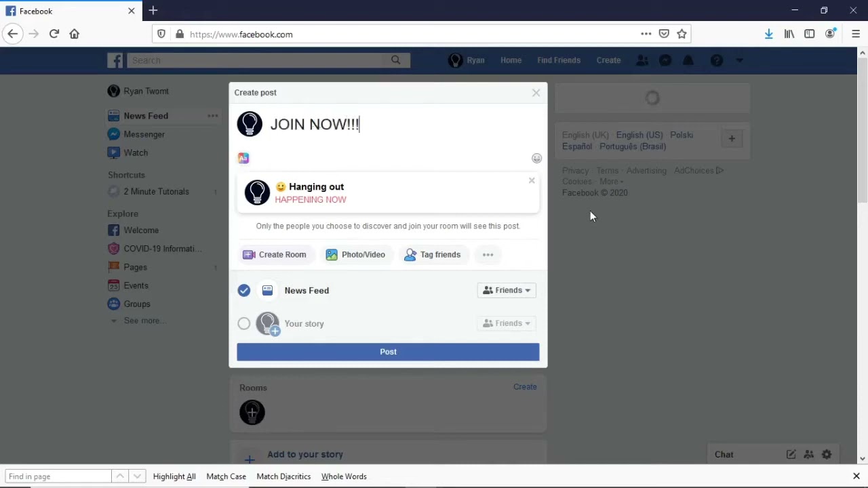
Task: Open account dropdown arrow in header
Action: pyautogui.click(x=740, y=60)
